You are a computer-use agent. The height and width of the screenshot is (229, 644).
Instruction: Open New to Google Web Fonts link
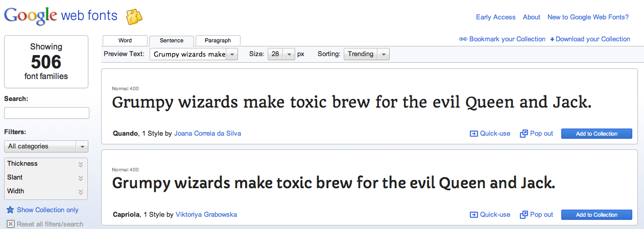point(588,17)
